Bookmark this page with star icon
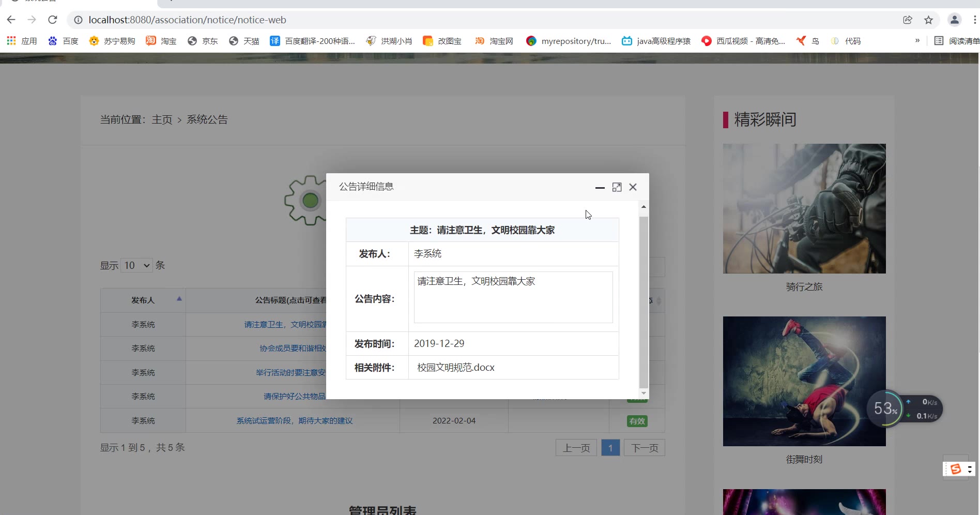The width and height of the screenshot is (980, 515). [x=928, y=20]
